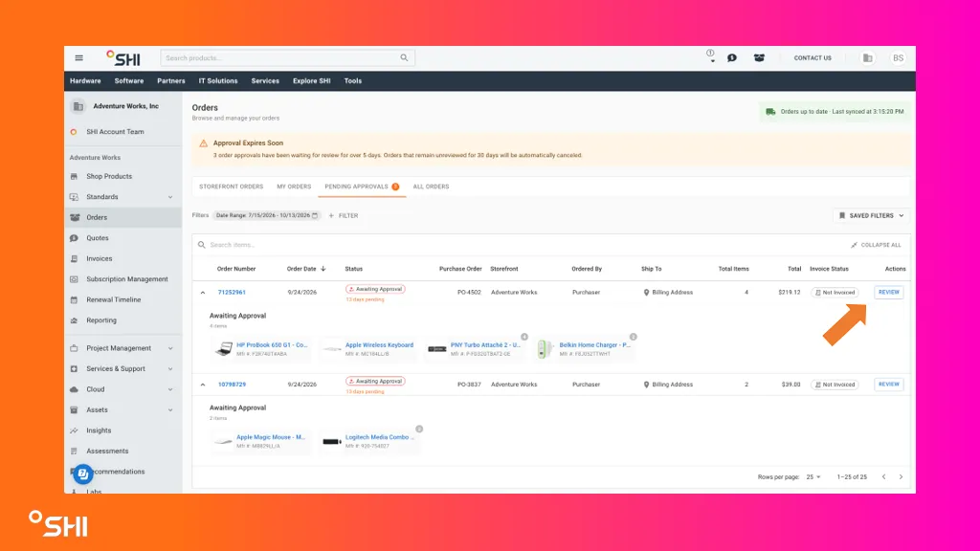
Task: Open Quotes in the sidebar
Action: [x=98, y=238]
